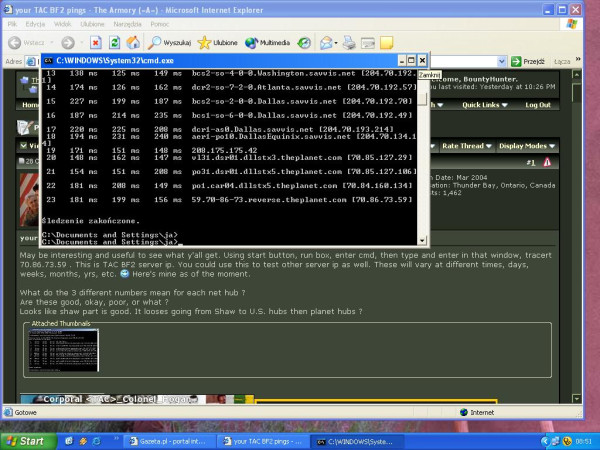Expand the Quick Links dropdown
600x450 pixels.
point(485,105)
